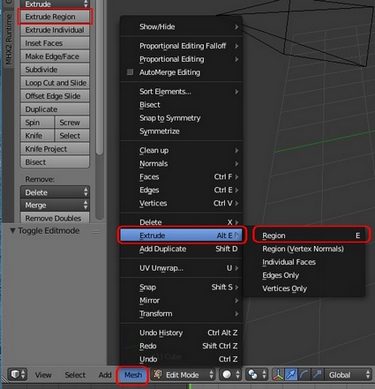The height and width of the screenshot is (389, 375).
Task: Open the Edit Mode dropdown
Action: click(x=183, y=375)
